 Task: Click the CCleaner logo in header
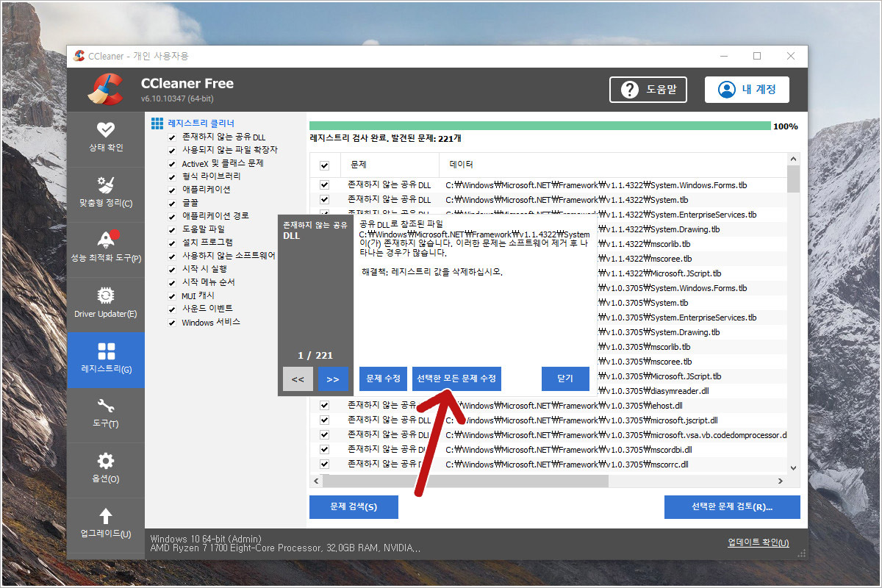coord(105,90)
